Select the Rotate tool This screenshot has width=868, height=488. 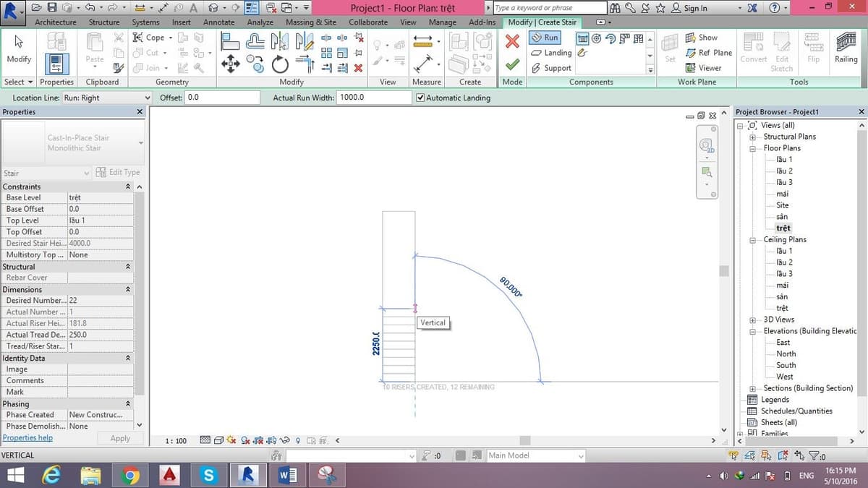click(x=280, y=64)
